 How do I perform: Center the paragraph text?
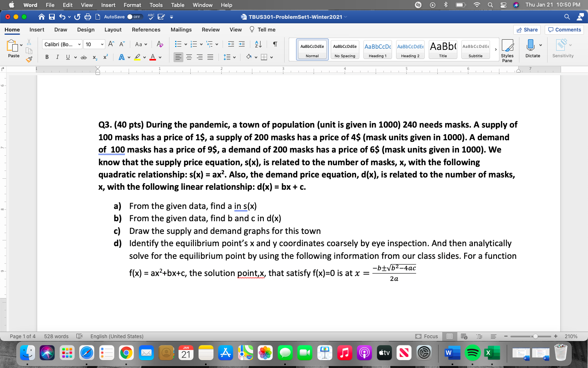click(x=189, y=57)
